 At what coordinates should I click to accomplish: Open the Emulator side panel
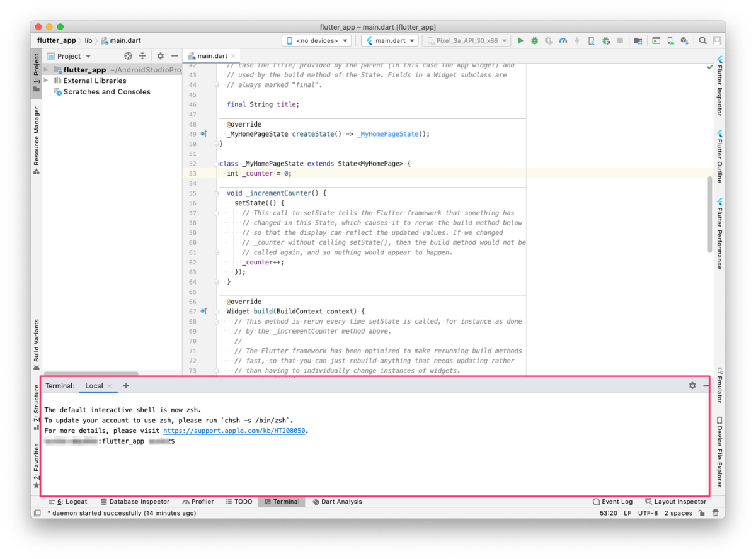coord(719,385)
